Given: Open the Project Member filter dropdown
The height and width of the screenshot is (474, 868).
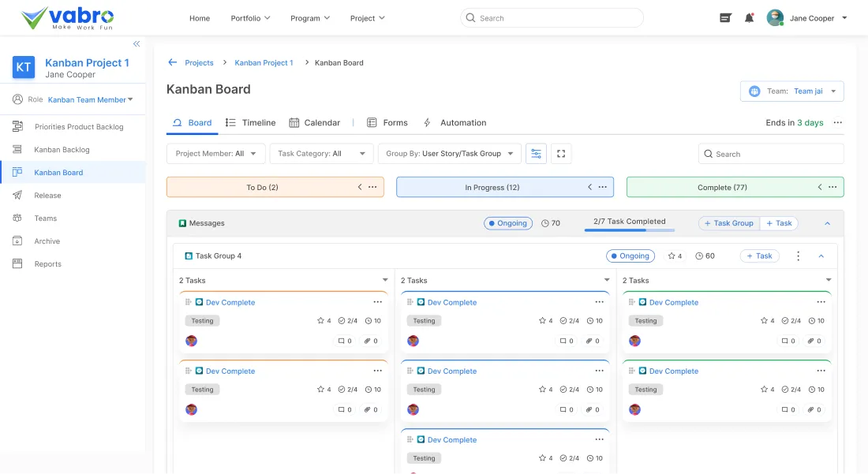Looking at the screenshot, I should (x=215, y=154).
